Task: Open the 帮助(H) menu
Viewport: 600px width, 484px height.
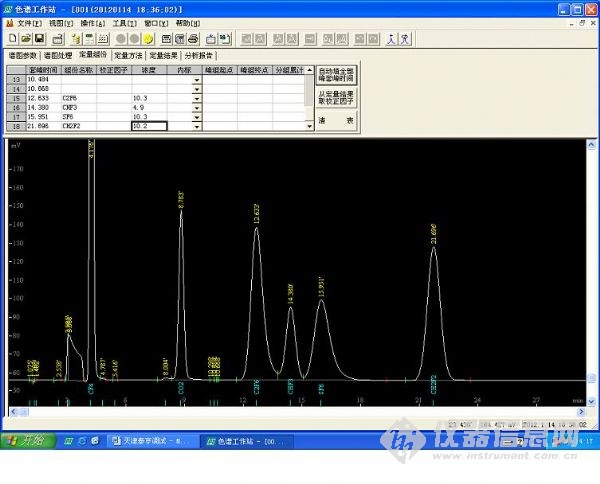Action: tap(188, 23)
